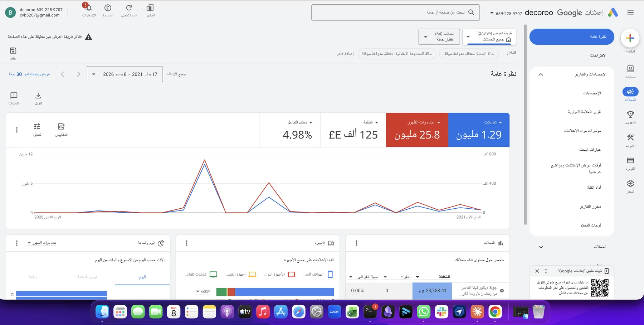
Task: Click the blue plus Create button
Action: click(630, 38)
